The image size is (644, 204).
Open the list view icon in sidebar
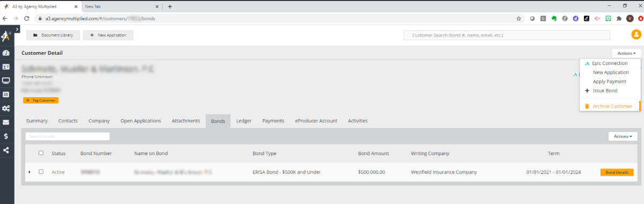6,94
